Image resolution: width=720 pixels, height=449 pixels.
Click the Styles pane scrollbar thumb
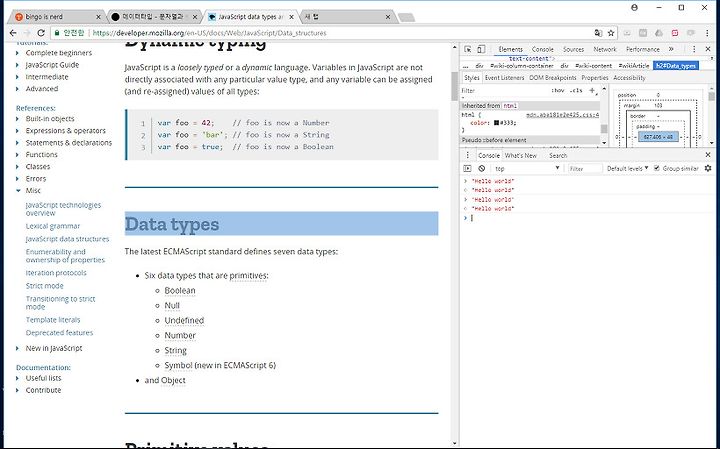[x=604, y=129]
